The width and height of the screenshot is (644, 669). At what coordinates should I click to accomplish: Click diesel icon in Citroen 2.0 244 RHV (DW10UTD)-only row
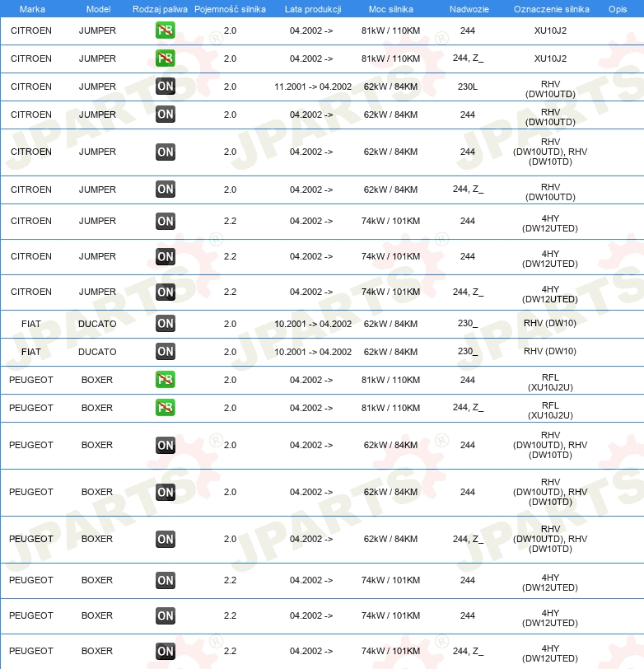165,115
